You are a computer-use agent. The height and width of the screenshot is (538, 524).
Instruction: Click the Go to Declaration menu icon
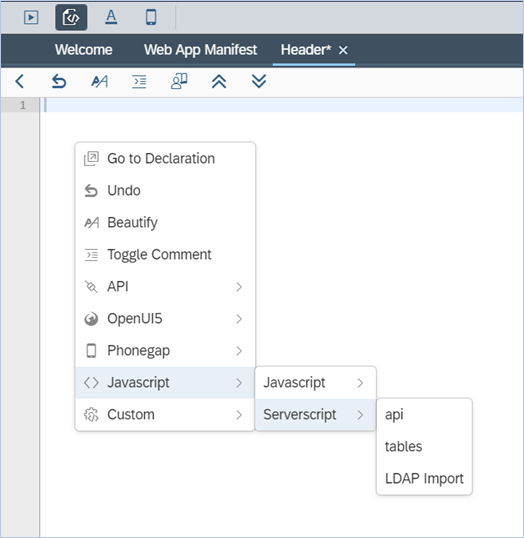(x=91, y=159)
